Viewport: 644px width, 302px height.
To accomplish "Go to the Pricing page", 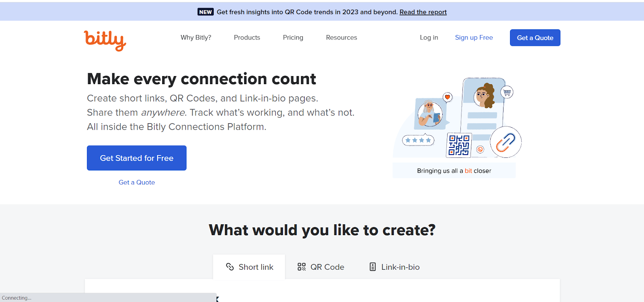I will [293, 37].
